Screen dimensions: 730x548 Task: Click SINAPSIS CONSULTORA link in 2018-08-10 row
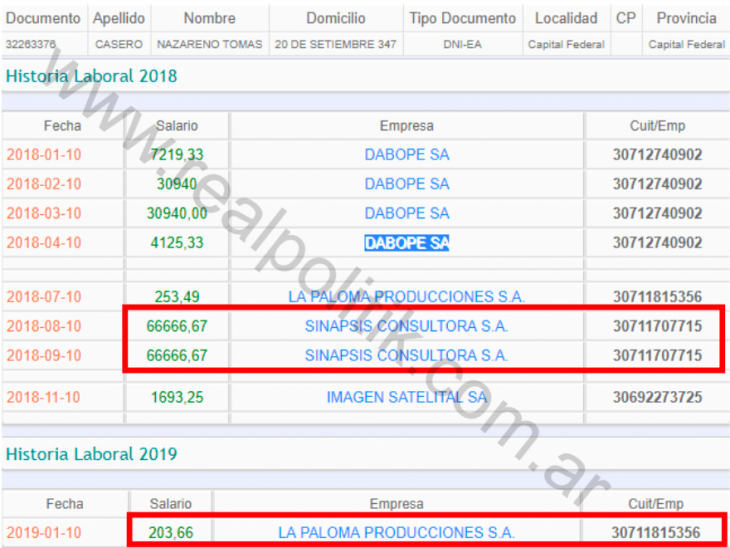click(x=406, y=326)
